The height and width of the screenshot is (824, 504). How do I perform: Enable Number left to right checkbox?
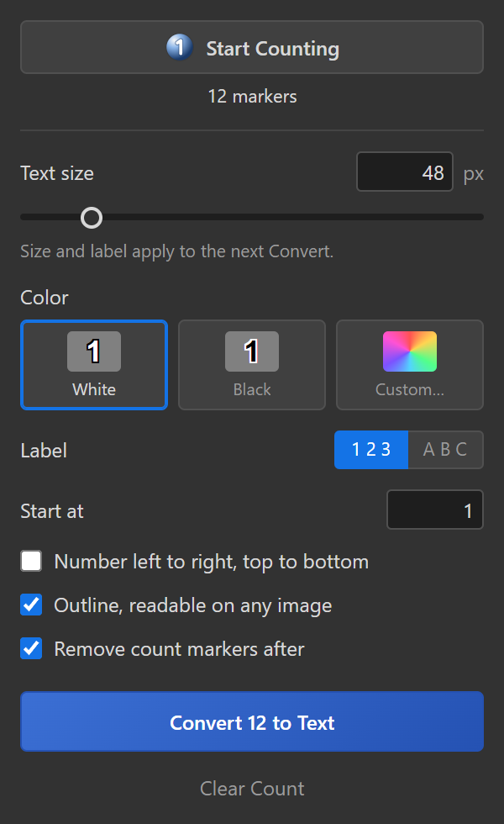point(32,561)
